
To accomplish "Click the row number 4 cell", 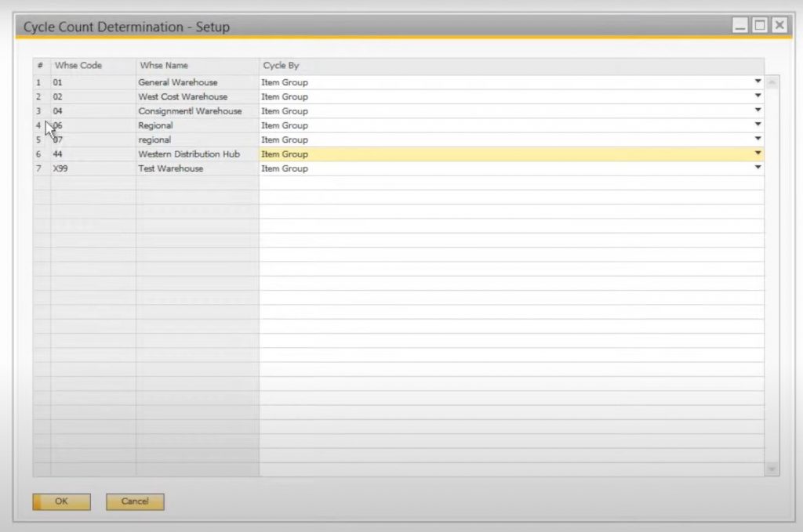I will (39, 125).
